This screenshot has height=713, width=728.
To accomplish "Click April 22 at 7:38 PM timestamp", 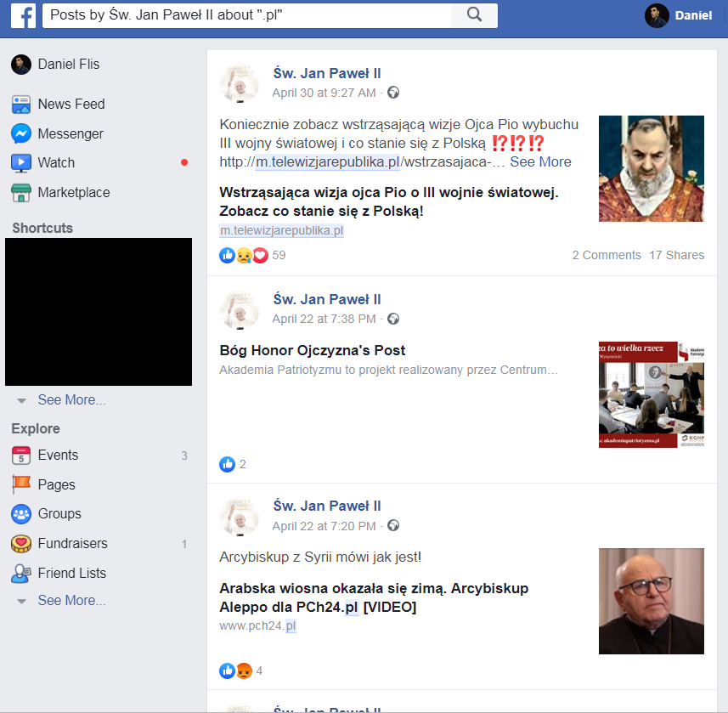I will [x=324, y=320].
